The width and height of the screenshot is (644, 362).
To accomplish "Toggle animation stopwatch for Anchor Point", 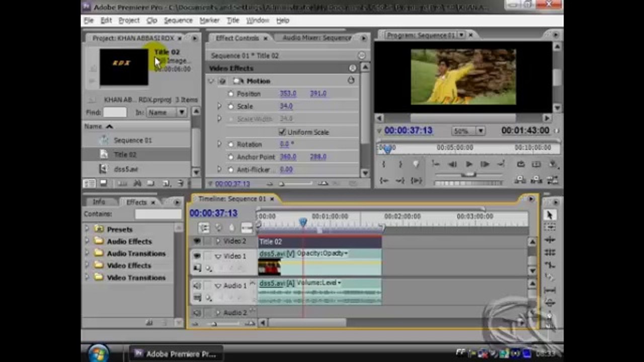I will tap(231, 157).
